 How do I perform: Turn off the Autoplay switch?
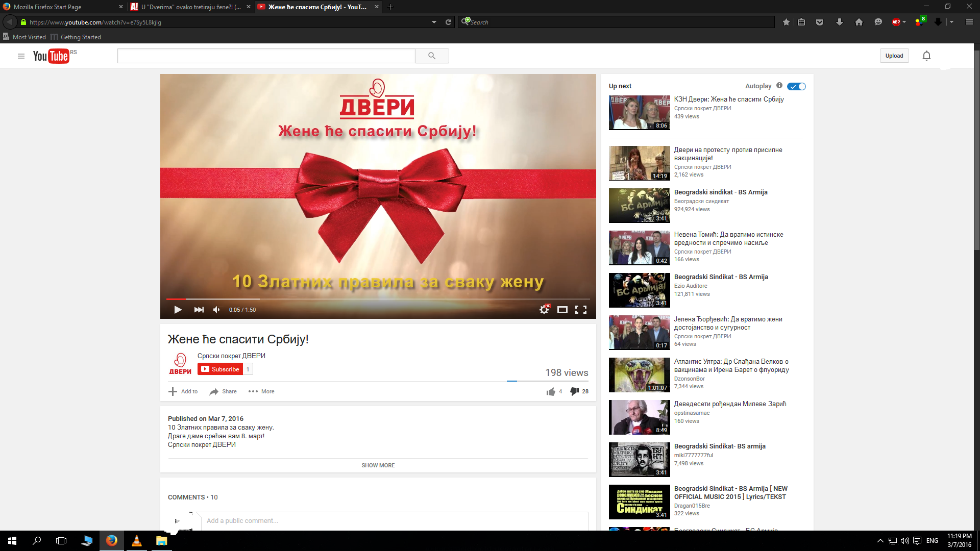tap(796, 86)
